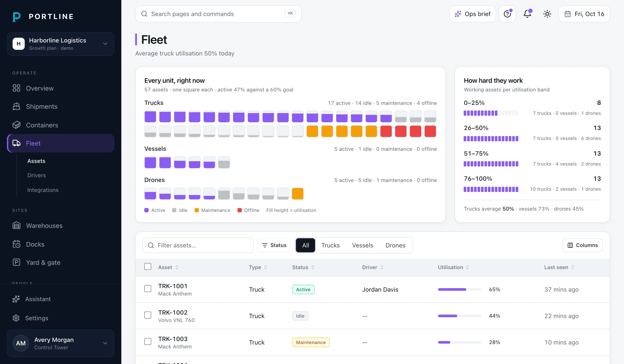Switch to the Drones tab

395,245
